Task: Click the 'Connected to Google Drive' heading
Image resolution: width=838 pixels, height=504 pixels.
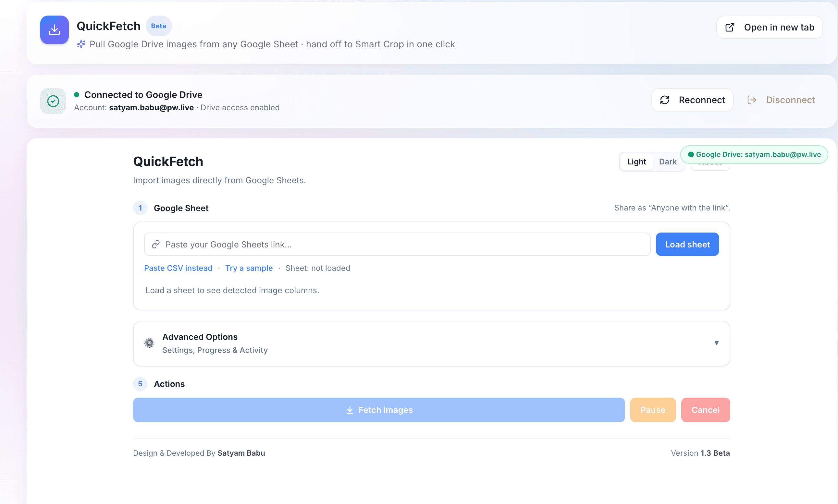Action: (x=143, y=95)
